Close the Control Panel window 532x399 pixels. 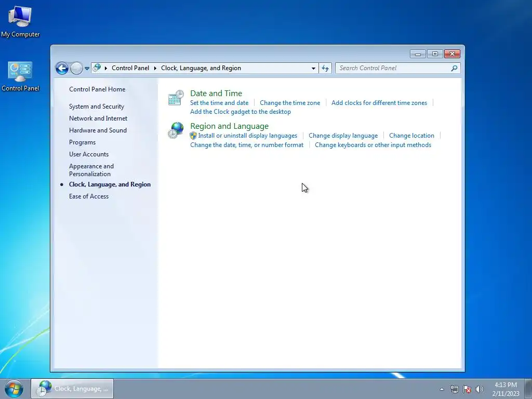coord(452,54)
